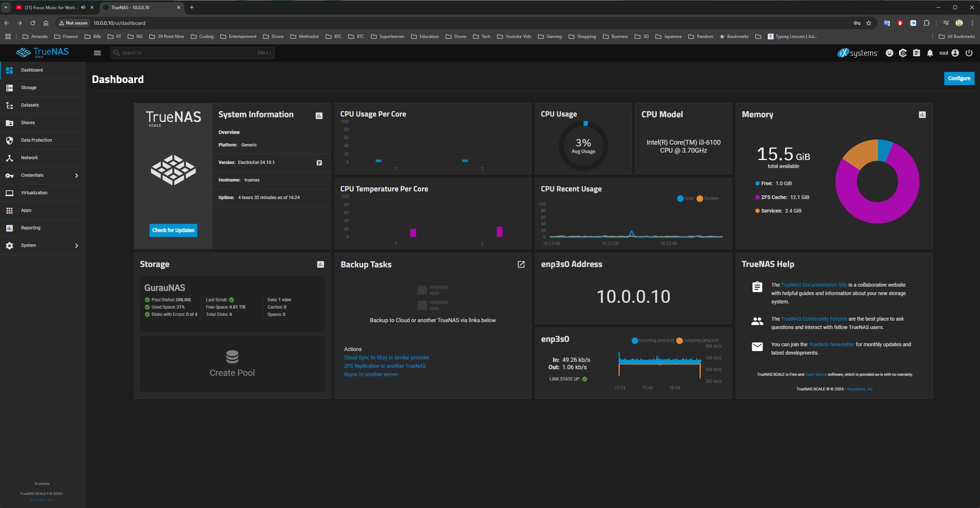Toggle Incoming [enp3s0] legend series
This screenshot has height=508, width=980.
click(x=653, y=340)
